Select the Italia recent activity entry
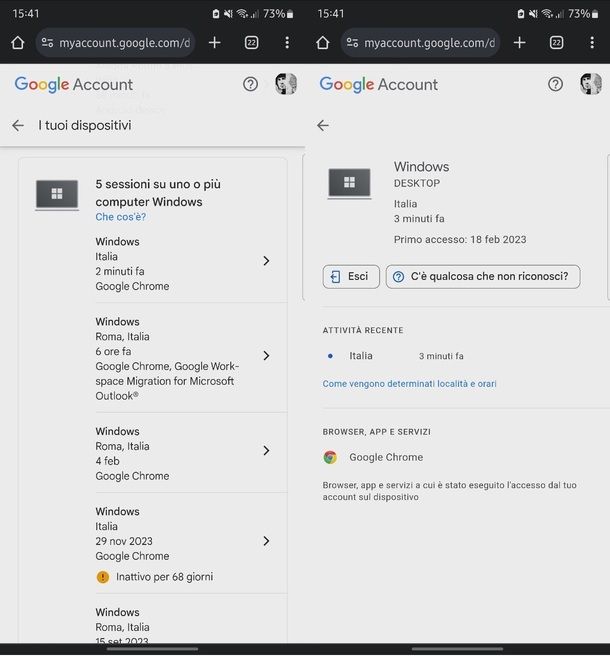 (x=395, y=356)
